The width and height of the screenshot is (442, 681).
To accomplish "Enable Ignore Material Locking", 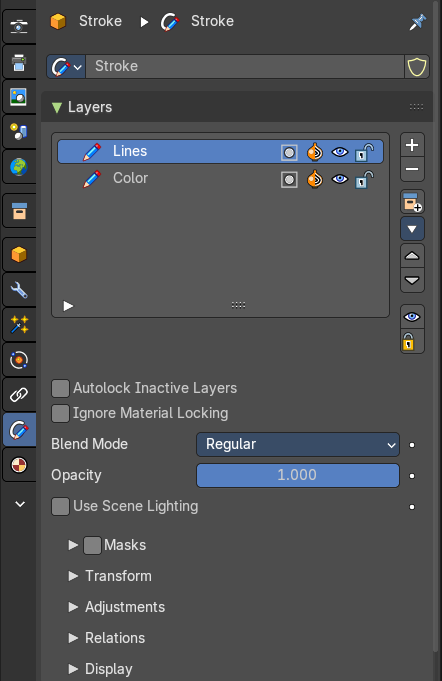I will tap(60, 413).
